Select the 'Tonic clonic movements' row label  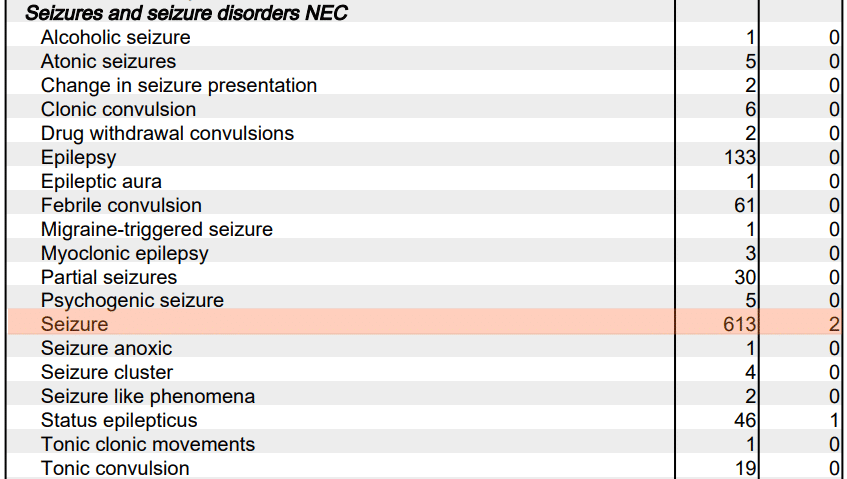pos(148,444)
